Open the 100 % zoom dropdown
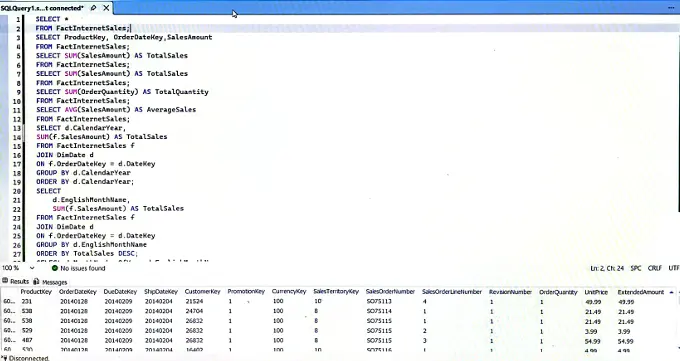The width and height of the screenshot is (680, 361). click(x=32, y=268)
